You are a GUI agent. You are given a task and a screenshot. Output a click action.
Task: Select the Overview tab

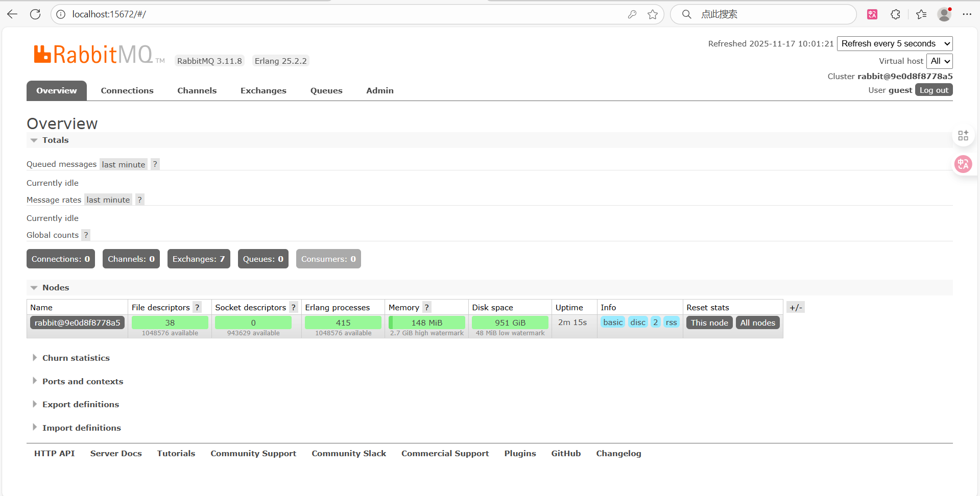[x=57, y=90]
